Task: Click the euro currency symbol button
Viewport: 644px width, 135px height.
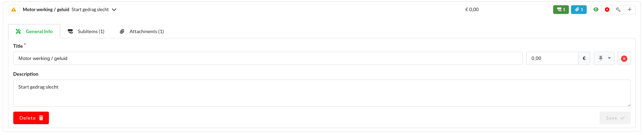Action: click(584, 58)
